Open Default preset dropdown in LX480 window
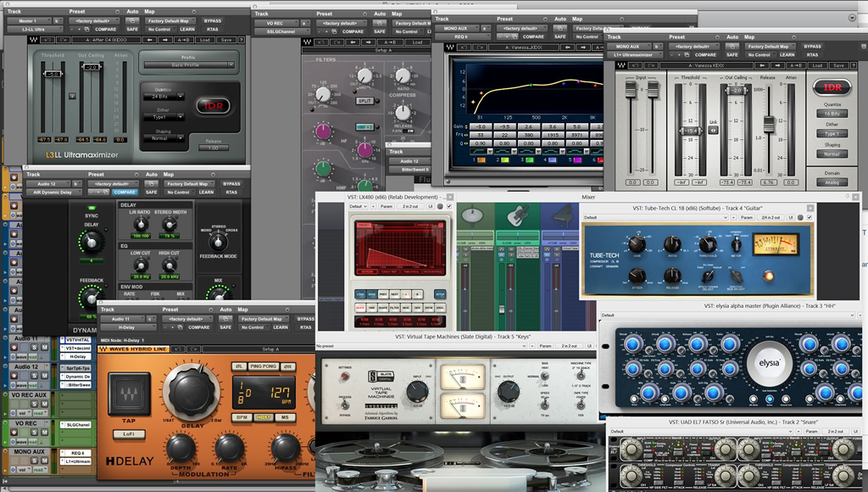 point(358,206)
